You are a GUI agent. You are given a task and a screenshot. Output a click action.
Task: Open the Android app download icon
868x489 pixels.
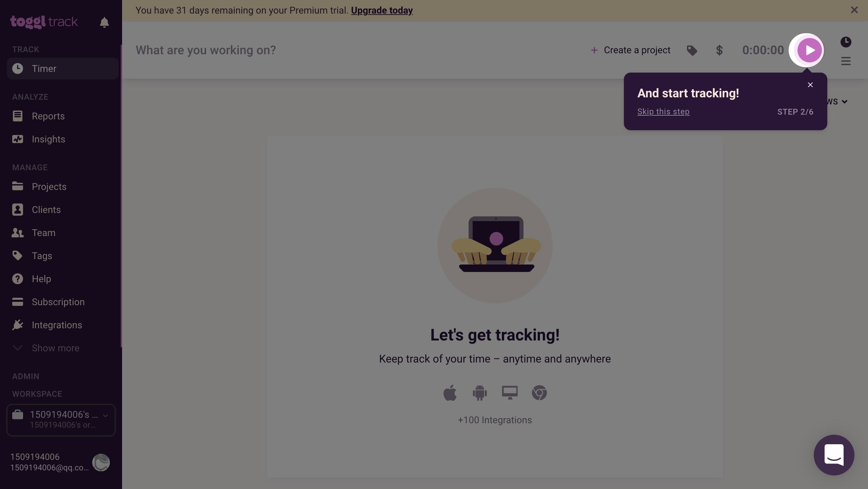click(x=479, y=393)
